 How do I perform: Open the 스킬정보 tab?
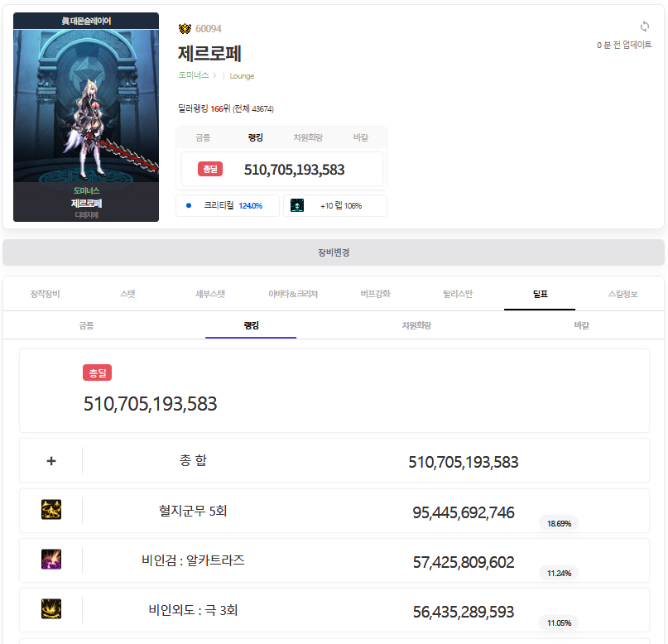click(622, 294)
